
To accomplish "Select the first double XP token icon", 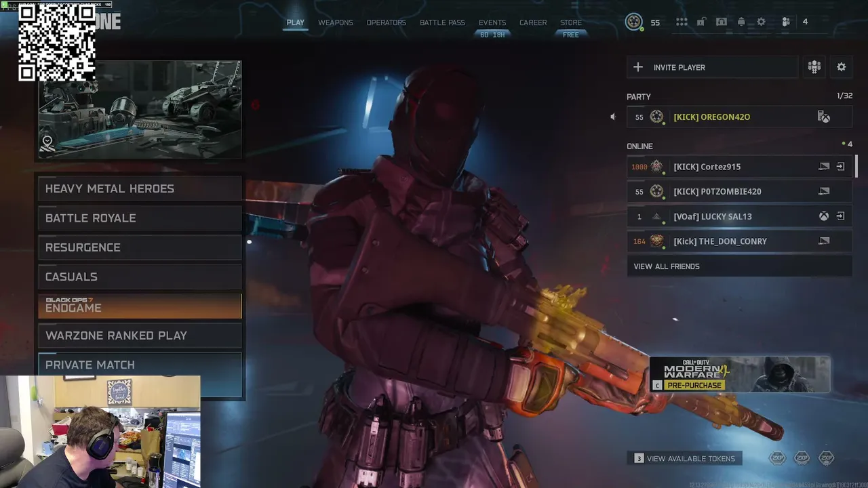I will coord(777,459).
